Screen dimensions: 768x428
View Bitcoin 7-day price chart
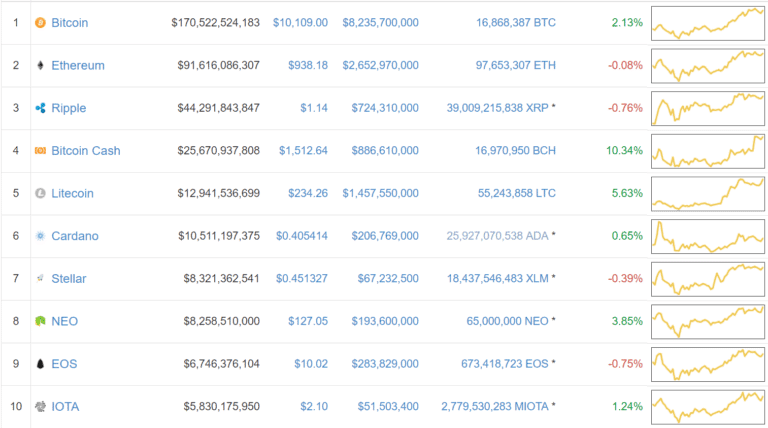tap(708, 23)
